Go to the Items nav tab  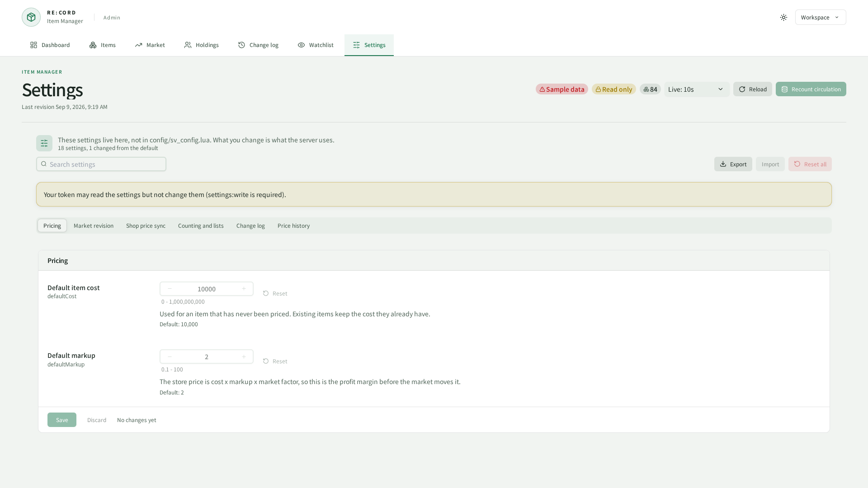click(103, 45)
